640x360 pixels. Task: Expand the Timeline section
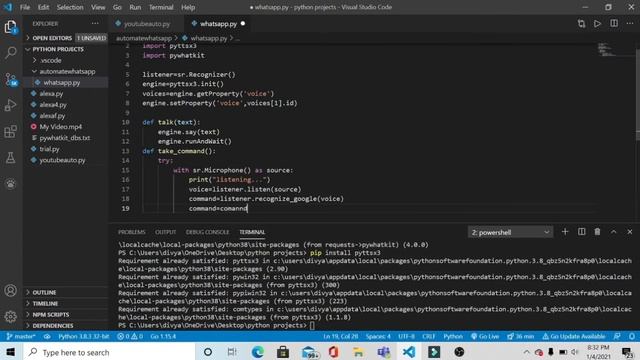point(65,304)
